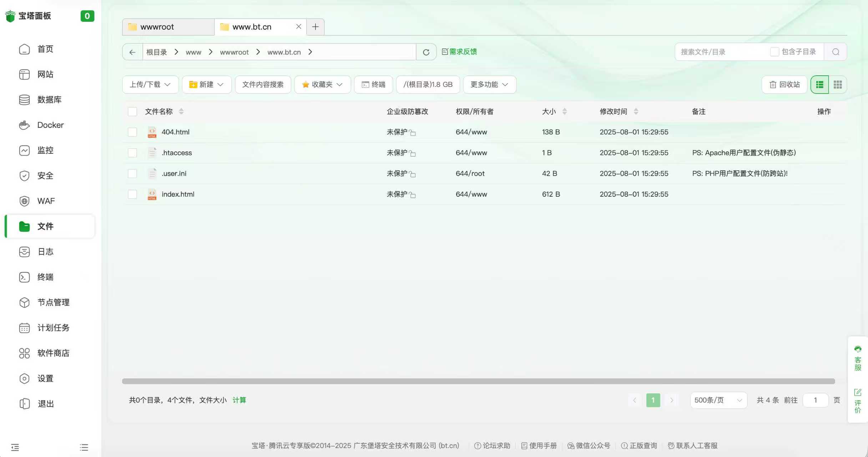Click the calculate file size link
The width and height of the screenshot is (868, 457).
tap(239, 400)
